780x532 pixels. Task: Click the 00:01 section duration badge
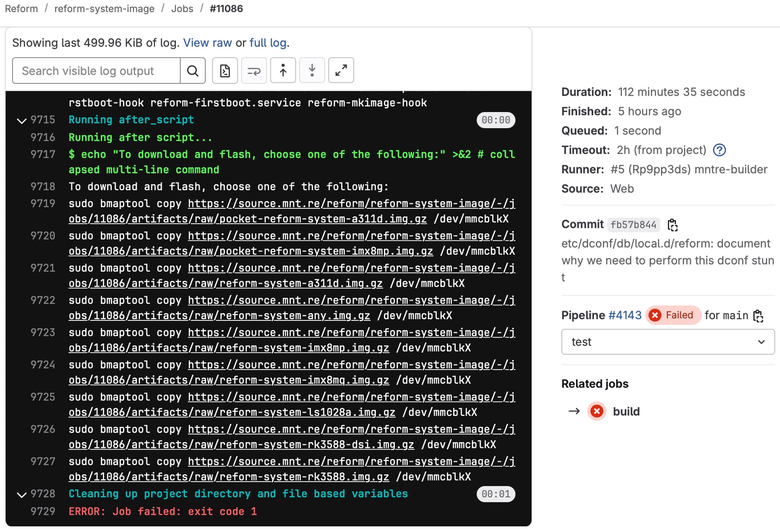click(x=496, y=494)
